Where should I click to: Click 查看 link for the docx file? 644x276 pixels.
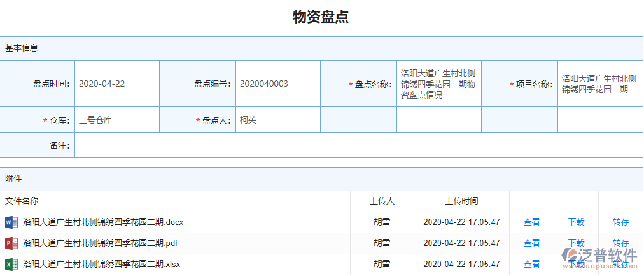pyautogui.click(x=531, y=222)
